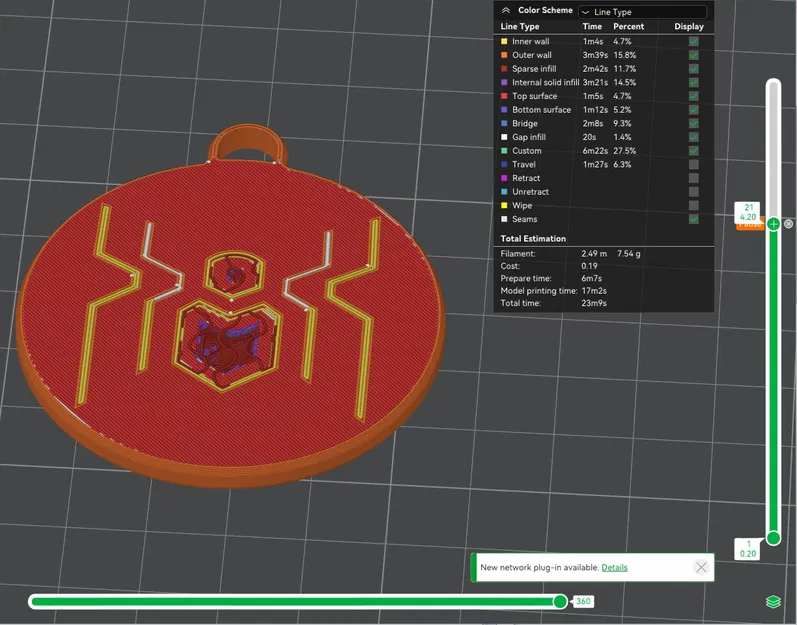797x625 pixels.
Task: Click the Retract magenta color swatch
Action: (x=504, y=178)
